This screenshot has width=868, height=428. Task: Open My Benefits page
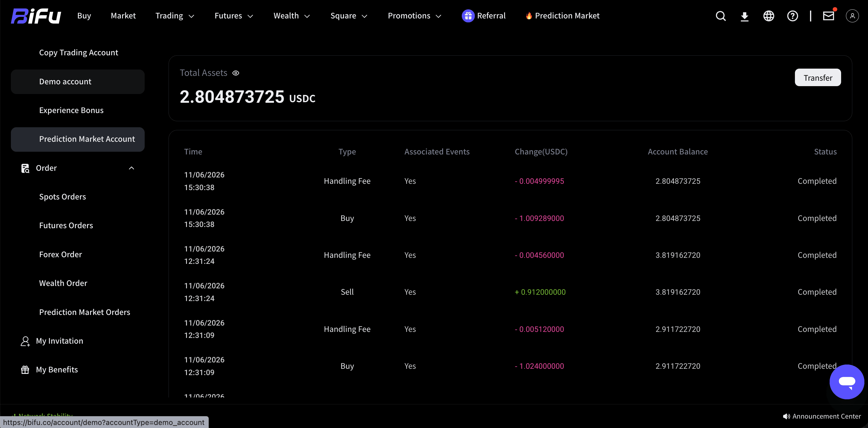pos(56,370)
